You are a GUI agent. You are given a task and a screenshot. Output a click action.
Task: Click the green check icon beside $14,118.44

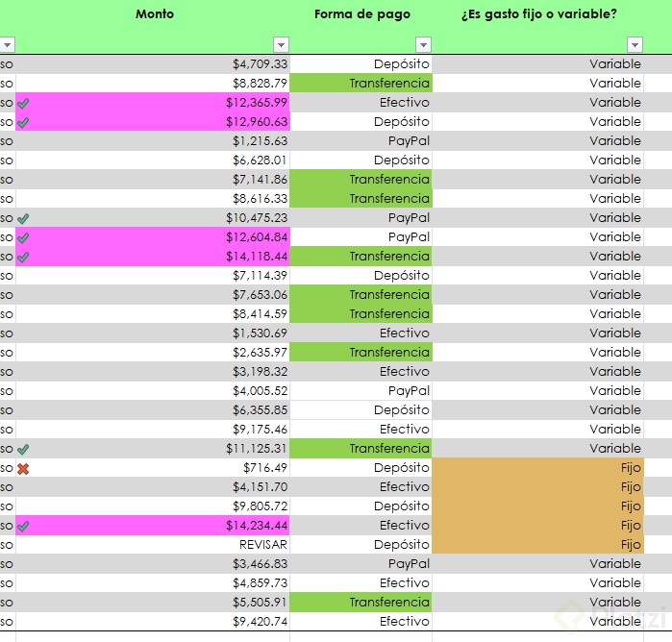click(x=23, y=257)
